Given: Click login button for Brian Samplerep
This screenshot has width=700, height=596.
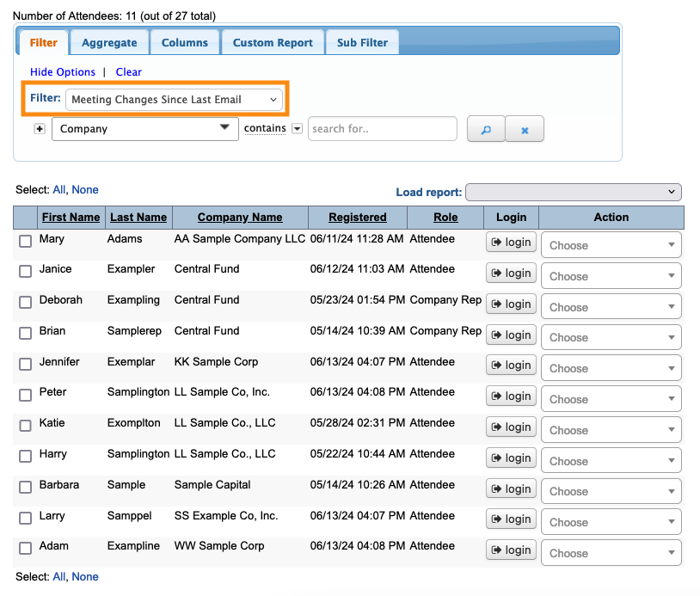Looking at the screenshot, I should [x=511, y=335].
